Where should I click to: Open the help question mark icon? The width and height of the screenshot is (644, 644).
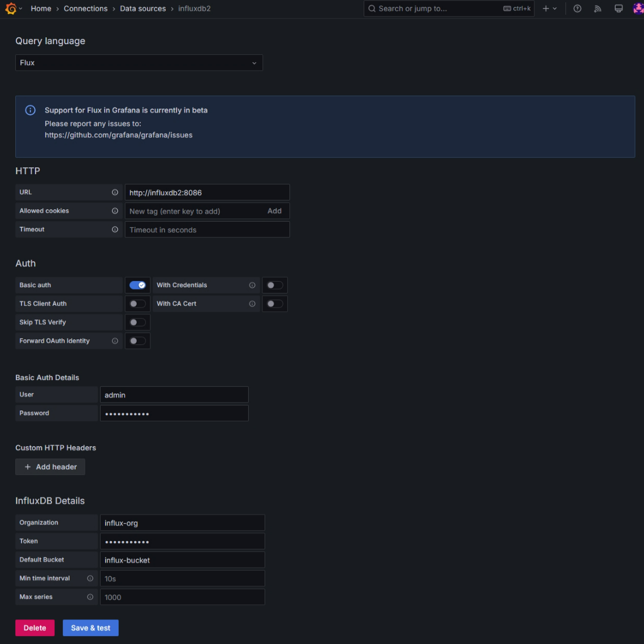[577, 8]
